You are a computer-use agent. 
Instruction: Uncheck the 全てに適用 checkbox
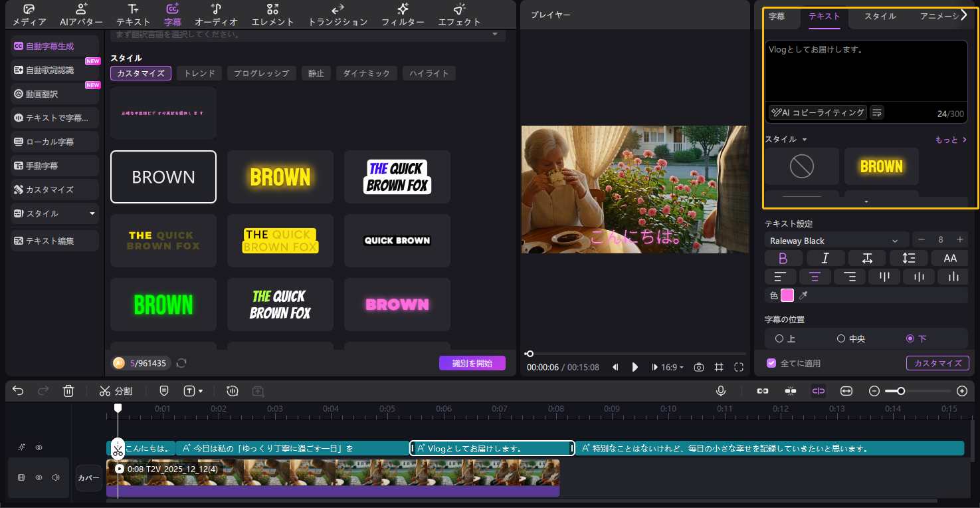click(x=771, y=363)
